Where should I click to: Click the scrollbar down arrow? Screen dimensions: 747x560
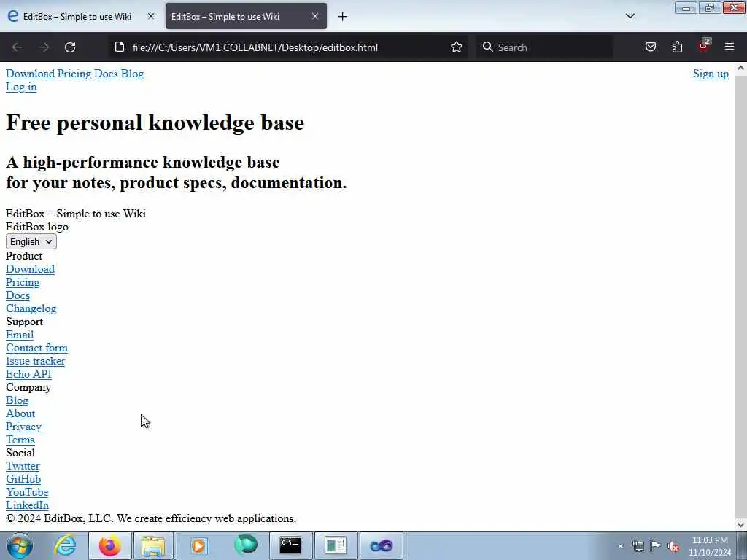[740, 525]
